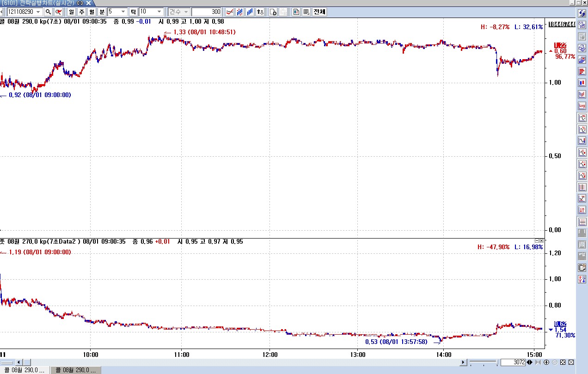The width and height of the screenshot is (588, 374).
Task: Open the minute interval dropdown showing 5
Action: point(123,12)
